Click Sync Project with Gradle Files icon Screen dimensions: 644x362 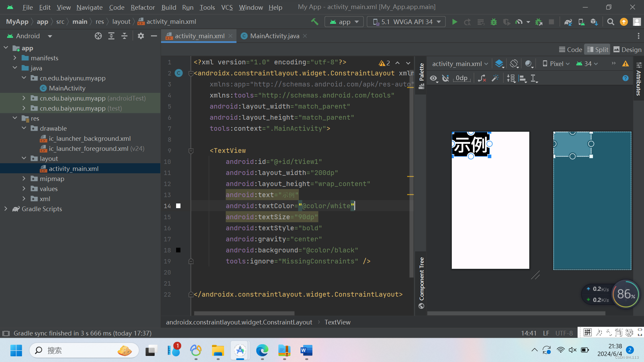click(x=568, y=22)
